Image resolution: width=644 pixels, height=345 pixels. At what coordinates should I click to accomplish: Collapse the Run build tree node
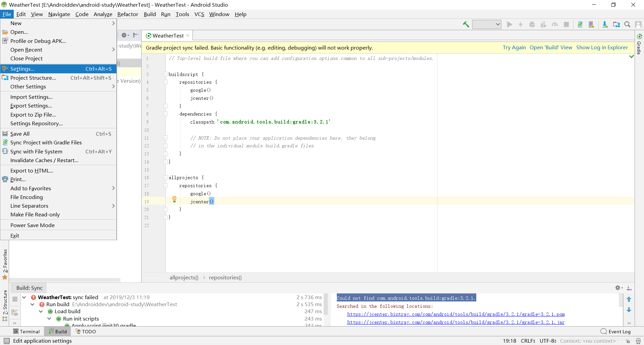pos(33,304)
